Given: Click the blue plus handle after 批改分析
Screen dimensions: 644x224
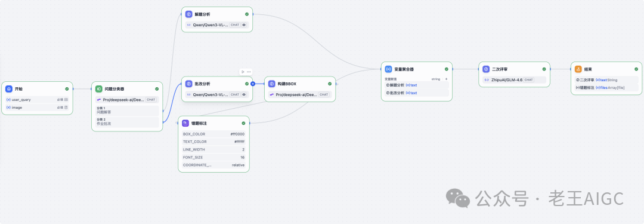Looking at the screenshot, I should 253,84.
